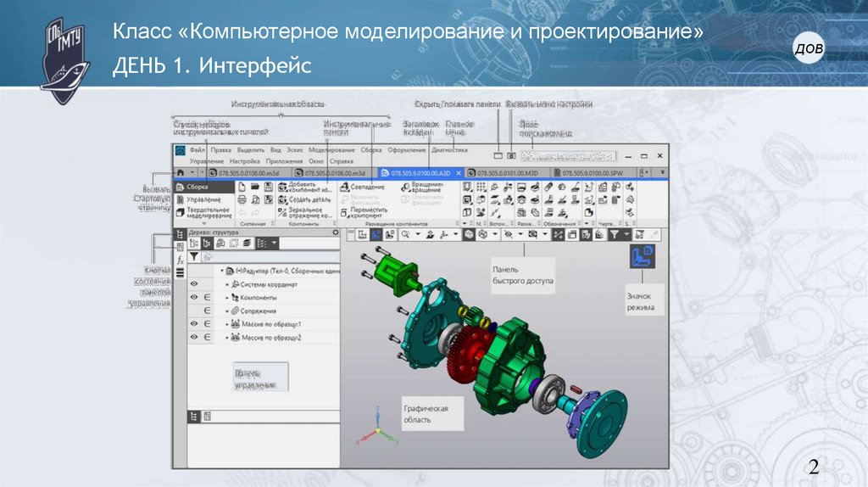Image resolution: width=868 pixels, height=487 pixels.
Task: Open the Окно menu
Action: point(315,161)
